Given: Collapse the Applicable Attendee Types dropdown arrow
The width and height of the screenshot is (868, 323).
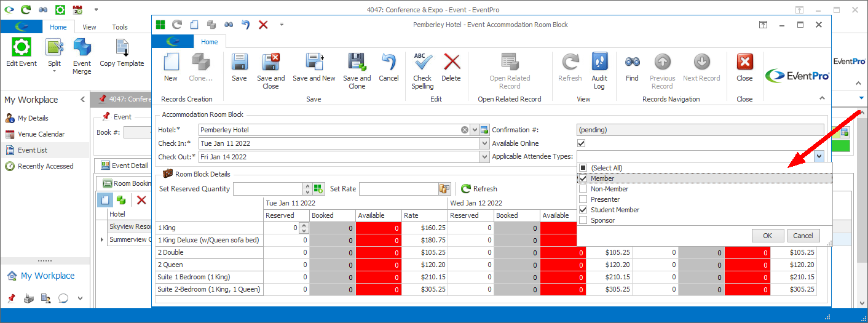Looking at the screenshot, I should point(819,157).
